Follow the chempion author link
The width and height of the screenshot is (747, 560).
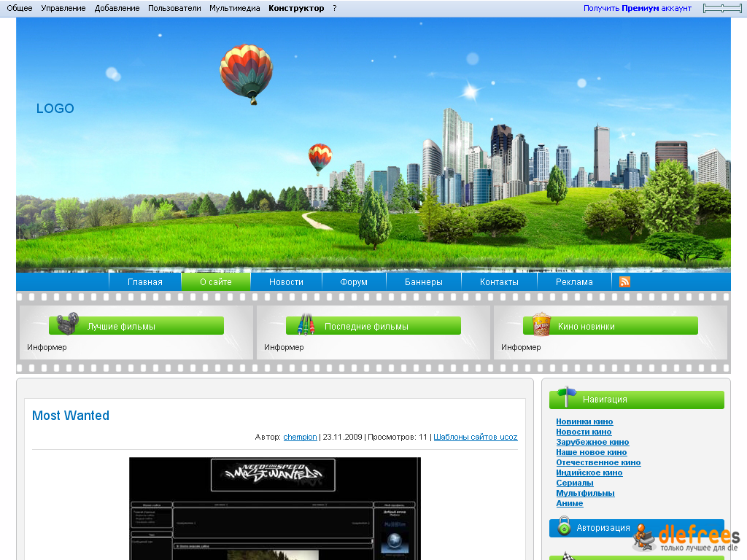[x=300, y=437]
